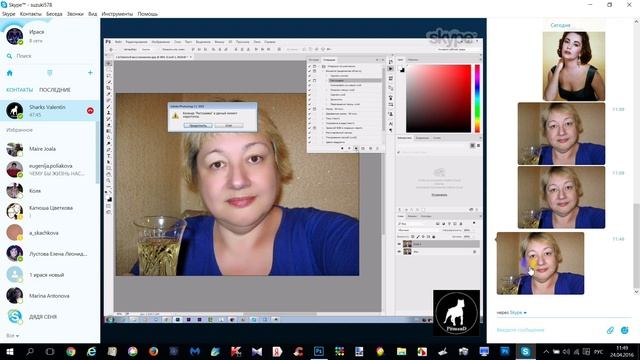640x360 pixels.
Task: Click the chat scrollbar down arrow
Action: pos(636,292)
